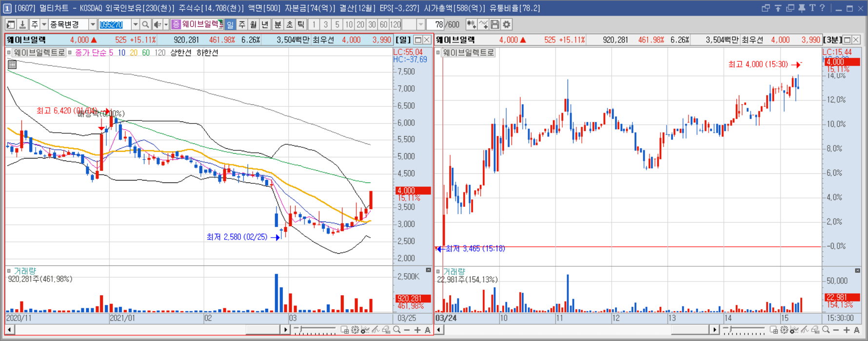Select the 120 interval button

click(395, 24)
